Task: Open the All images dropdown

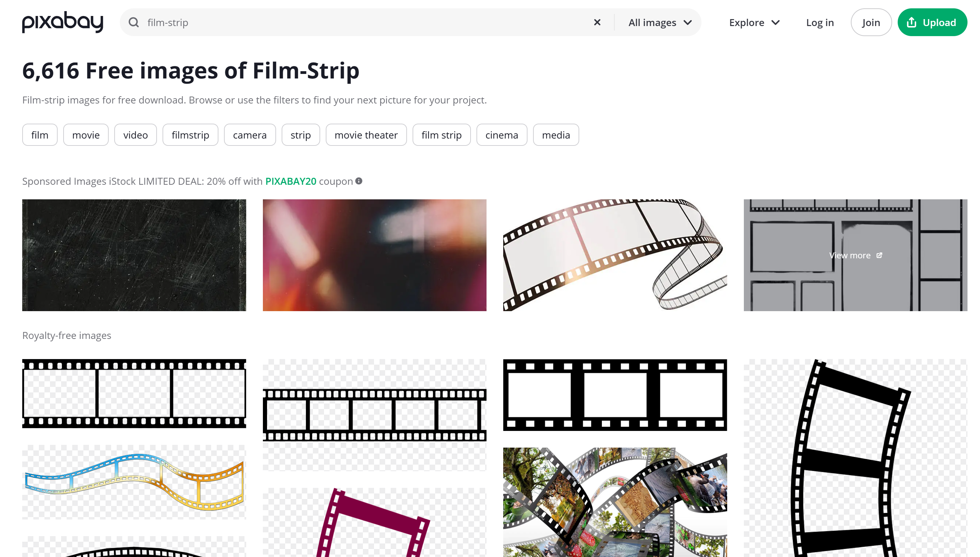Action: coord(659,22)
